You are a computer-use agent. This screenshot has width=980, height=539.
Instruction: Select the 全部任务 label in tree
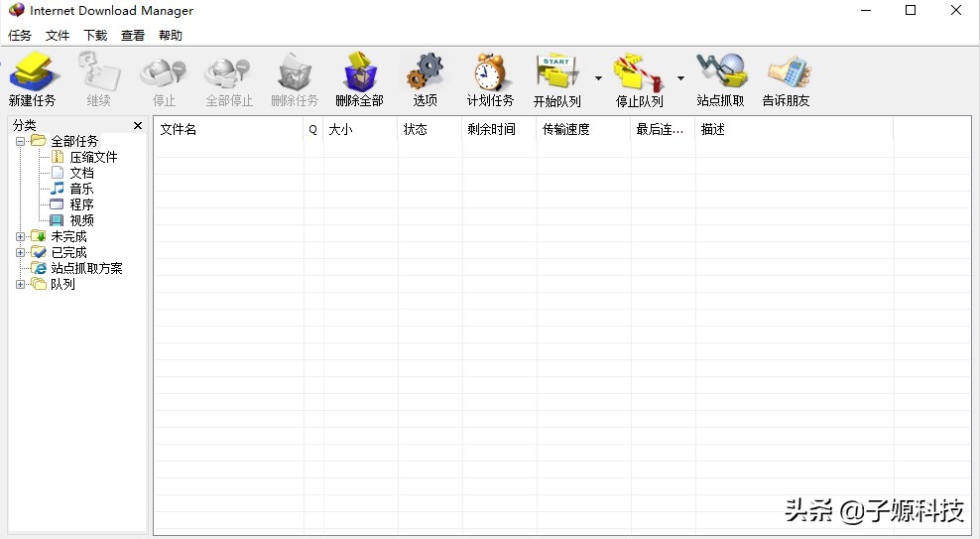coord(74,141)
